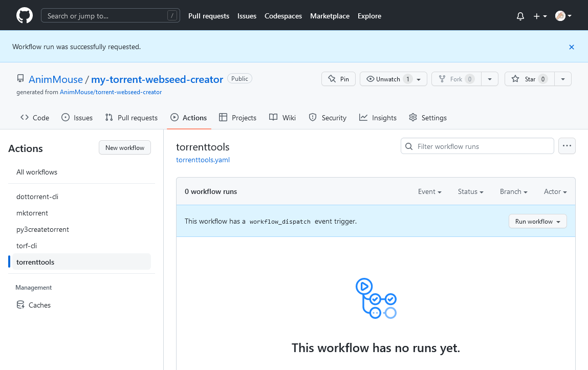This screenshot has width=588, height=370.
Task: Expand the Branch filter dropdown
Action: [x=513, y=191]
